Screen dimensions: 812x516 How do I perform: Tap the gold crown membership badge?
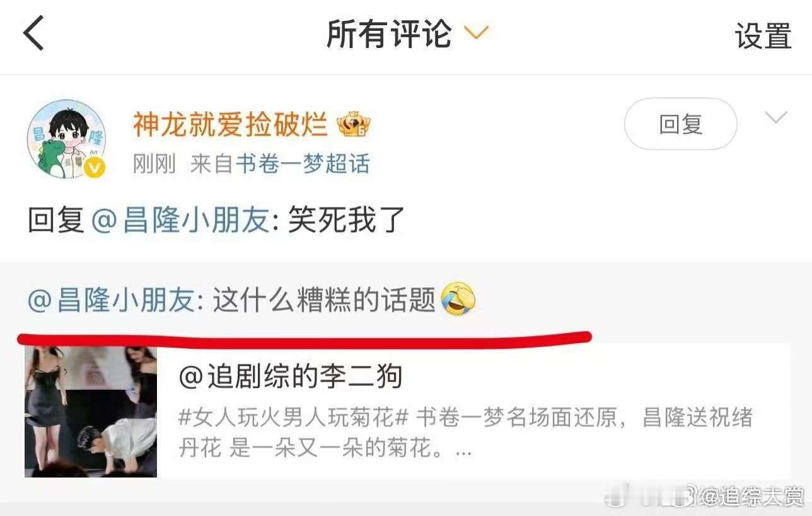click(x=354, y=126)
